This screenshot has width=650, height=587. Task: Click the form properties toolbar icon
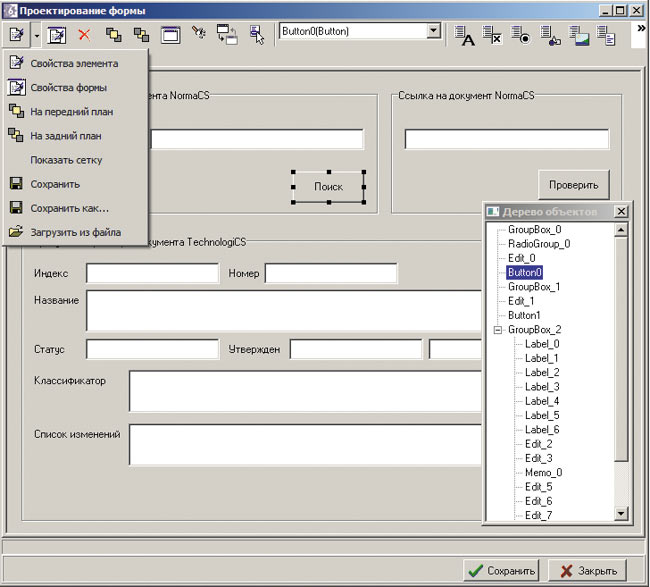(x=57, y=35)
